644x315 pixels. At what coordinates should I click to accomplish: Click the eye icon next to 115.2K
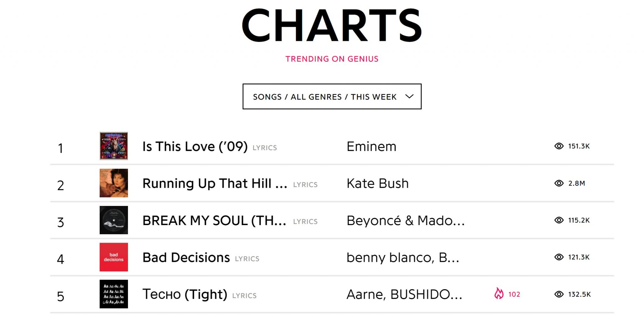point(559,220)
